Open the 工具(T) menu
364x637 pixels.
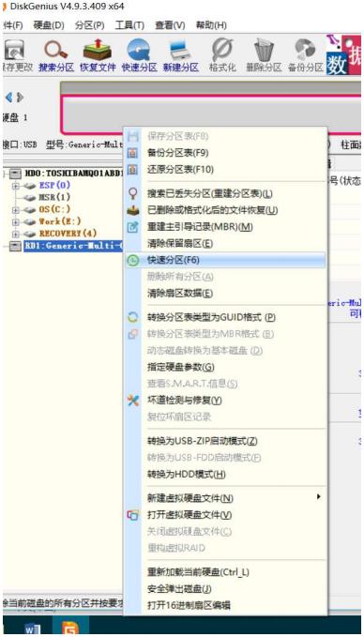129,25
